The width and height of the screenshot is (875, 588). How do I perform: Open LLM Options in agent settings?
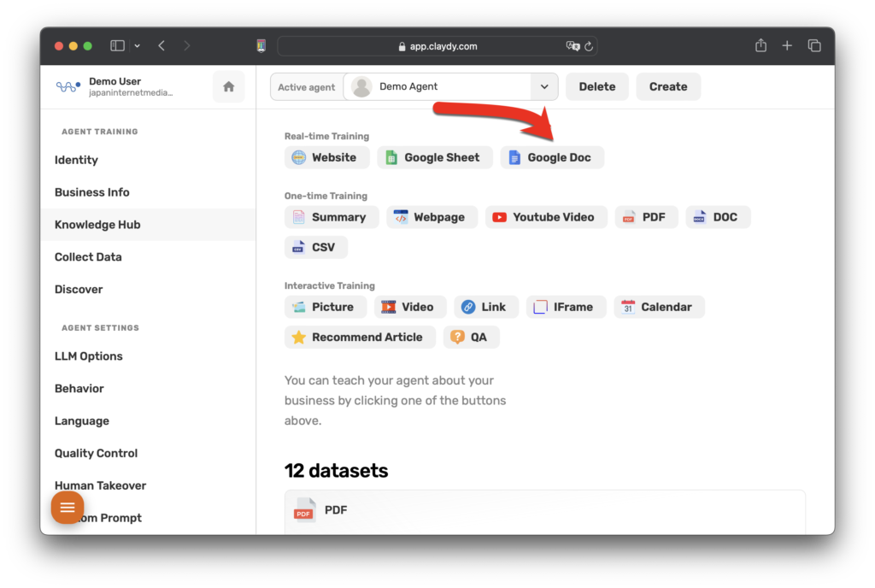(89, 356)
